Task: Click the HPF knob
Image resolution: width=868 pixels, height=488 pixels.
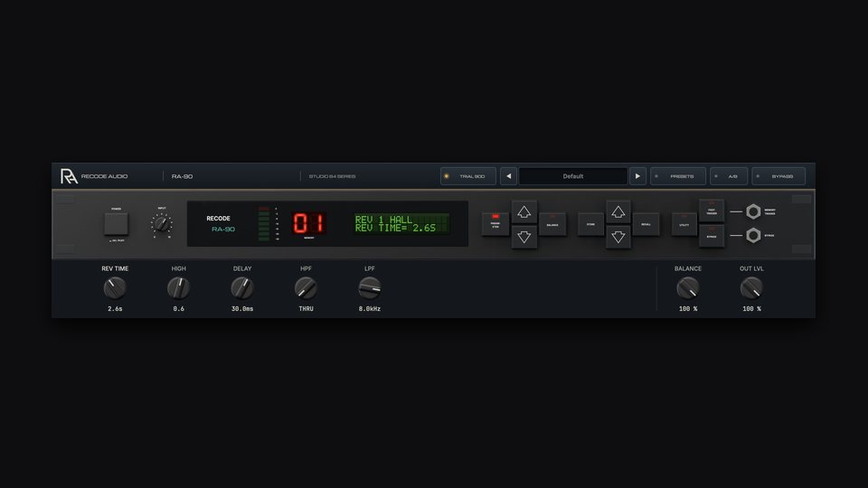Action: click(306, 287)
